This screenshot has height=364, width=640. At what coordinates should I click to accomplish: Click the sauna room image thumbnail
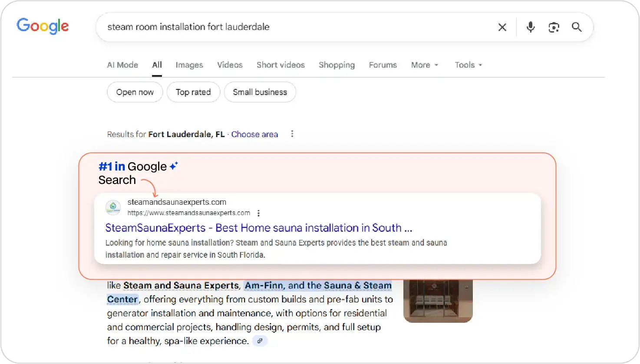(438, 299)
